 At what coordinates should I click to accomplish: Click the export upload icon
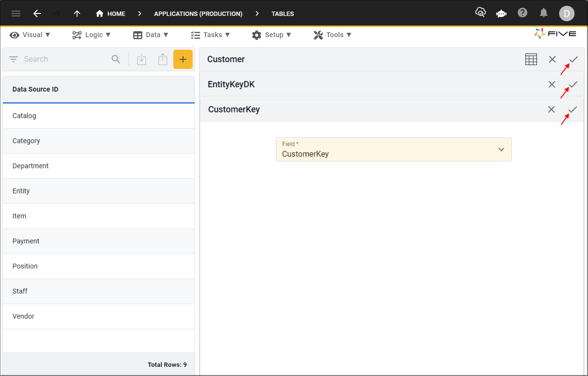[x=163, y=59]
